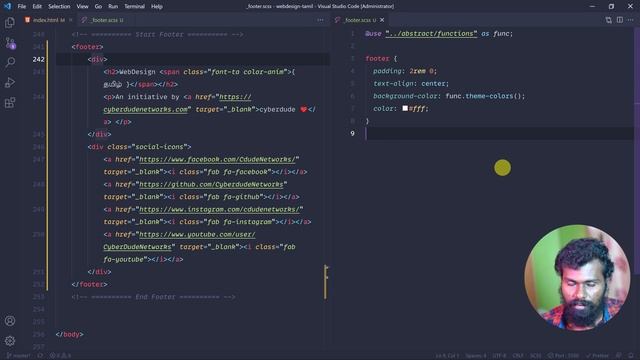Click the </body> closing tag

69,334
